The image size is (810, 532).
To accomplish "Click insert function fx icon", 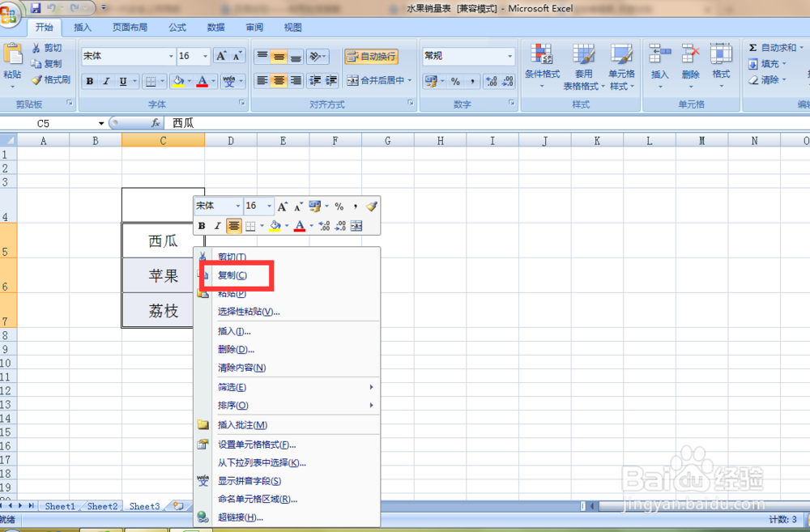I will [155, 123].
